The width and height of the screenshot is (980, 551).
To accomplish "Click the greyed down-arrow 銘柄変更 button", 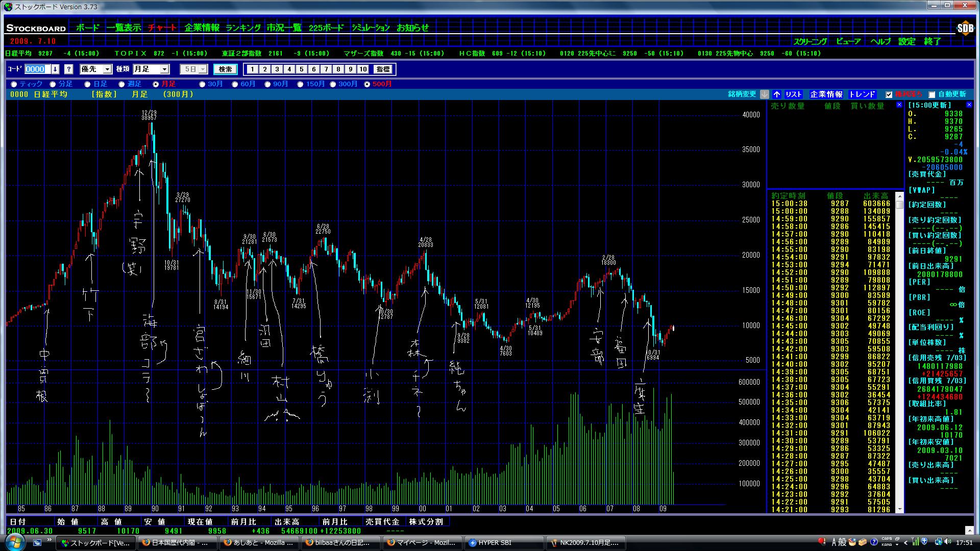I will 764,94.
